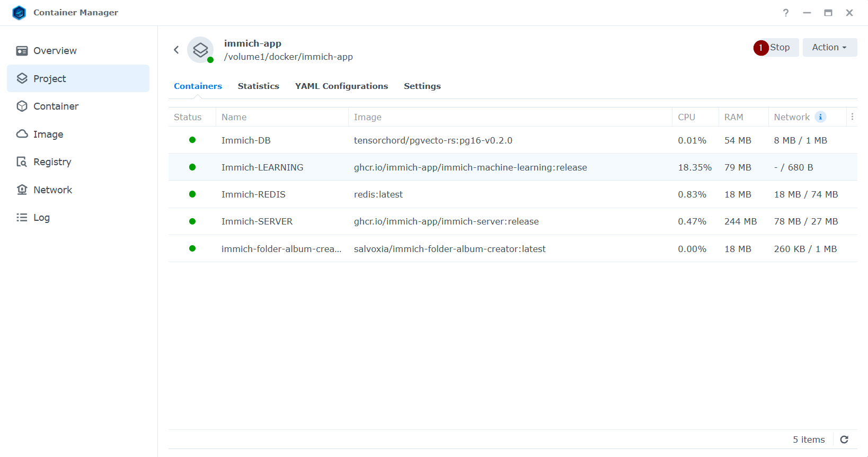The image size is (868, 457).
Task: Open the Container cube icon
Action: tap(22, 106)
